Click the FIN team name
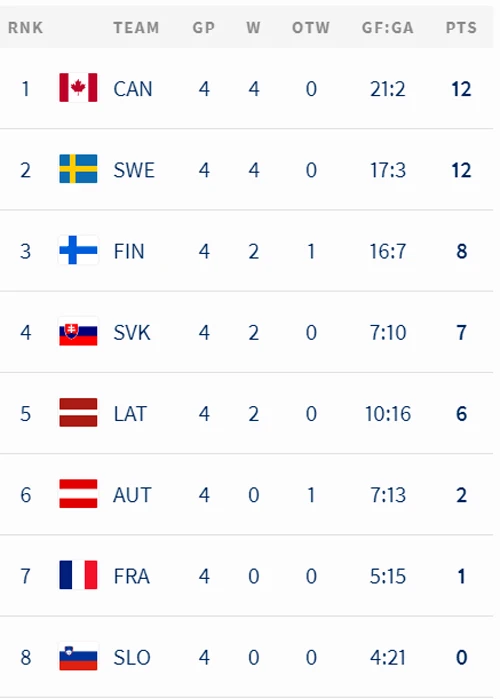500x699 pixels. click(129, 251)
